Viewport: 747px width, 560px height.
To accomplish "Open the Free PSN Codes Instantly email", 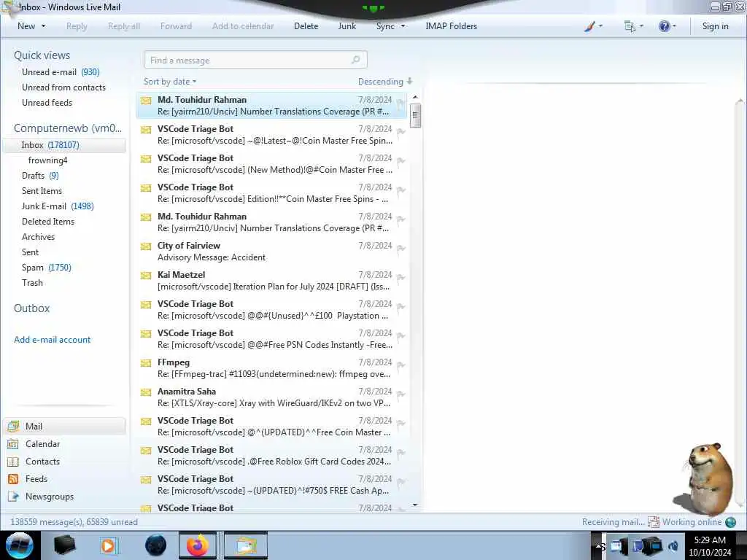I will click(271, 338).
